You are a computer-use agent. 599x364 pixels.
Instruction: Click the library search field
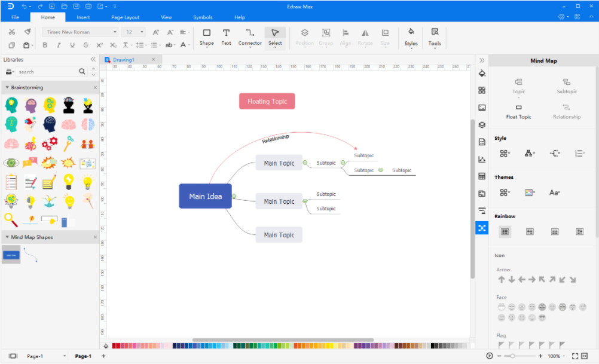point(47,72)
